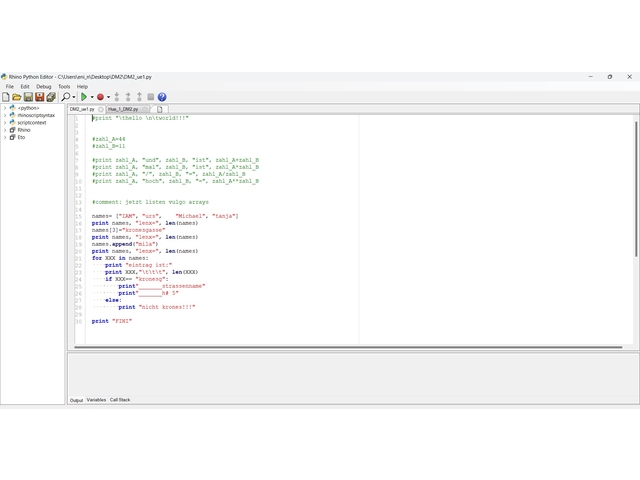
Task: Open an existing script file
Action: pos(17,97)
